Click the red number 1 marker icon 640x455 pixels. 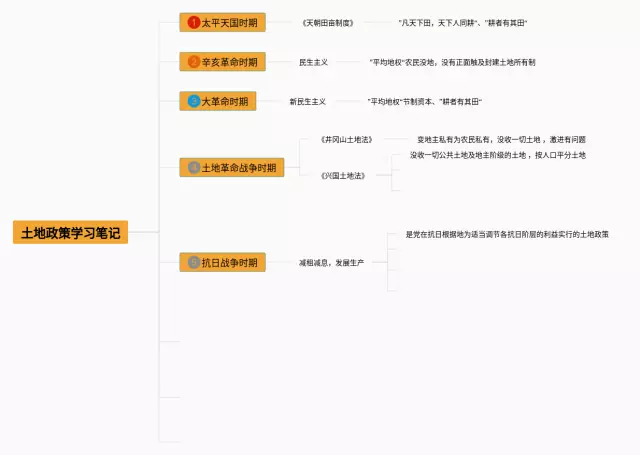[x=194, y=22]
